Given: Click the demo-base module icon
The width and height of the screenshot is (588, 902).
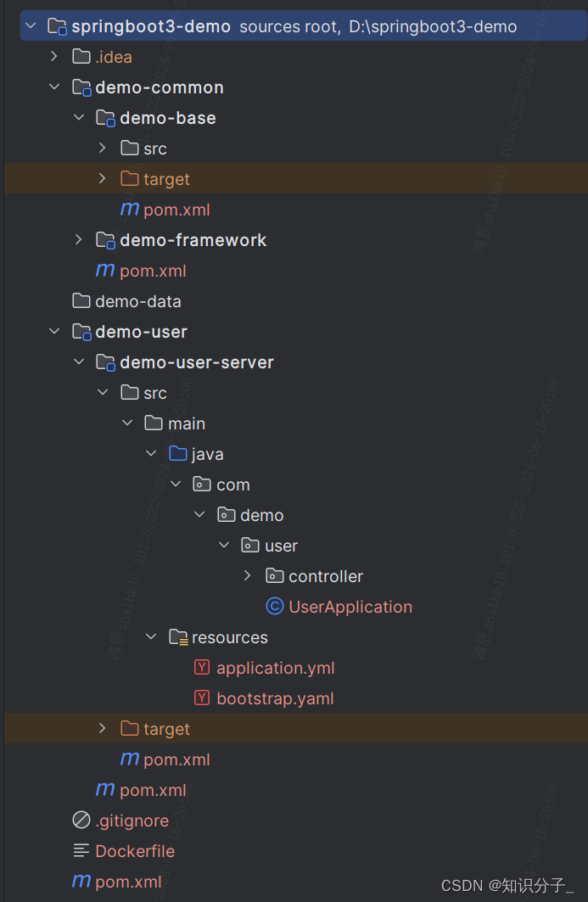Looking at the screenshot, I should coord(106,118).
